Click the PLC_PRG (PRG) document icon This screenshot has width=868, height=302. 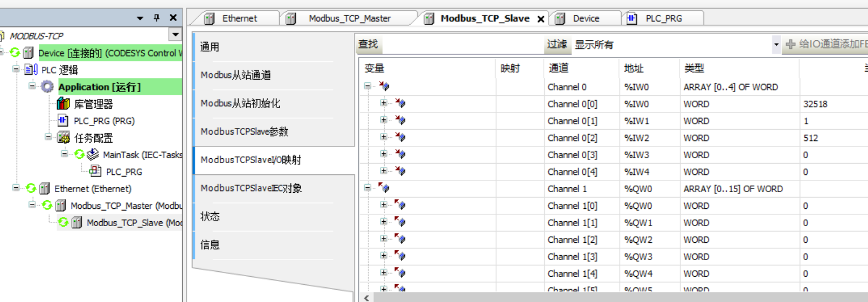click(x=63, y=121)
